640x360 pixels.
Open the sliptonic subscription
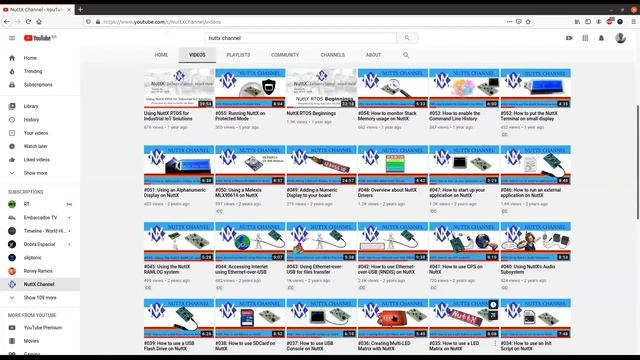click(x=40, y=258)
